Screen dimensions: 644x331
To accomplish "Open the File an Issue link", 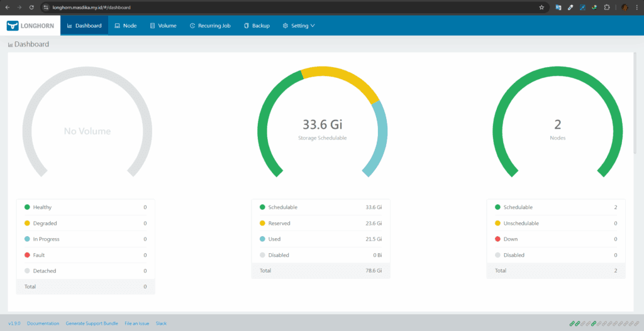I will [x=136, y=323].
